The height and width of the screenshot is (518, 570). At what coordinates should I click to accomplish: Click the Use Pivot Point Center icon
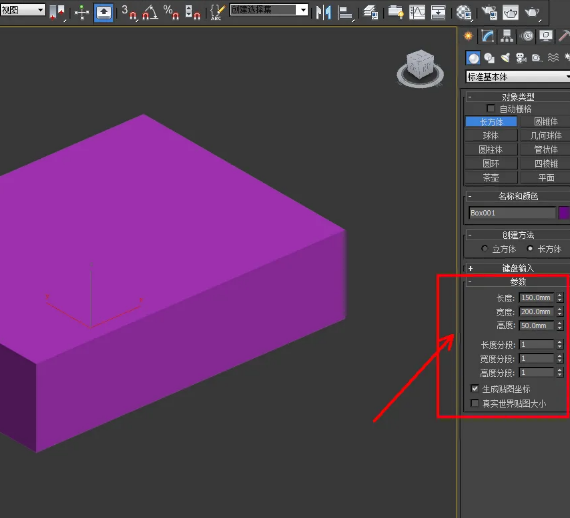click(57, 12)
